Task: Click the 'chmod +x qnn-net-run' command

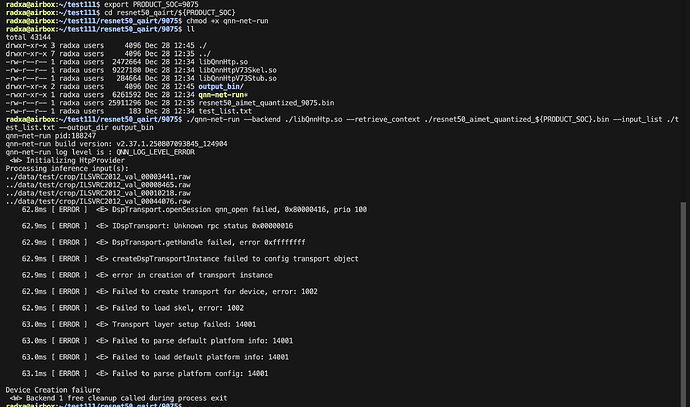Action: [x=227, y=21]
